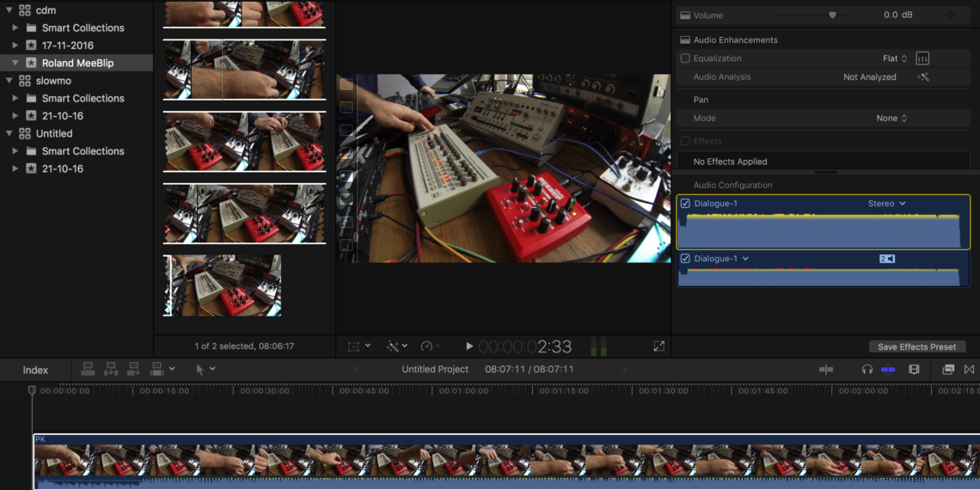Viewport: 980px width, 490px height.
Task: Click the Audio Analysis magic wand icon
Action: [923, 77]
